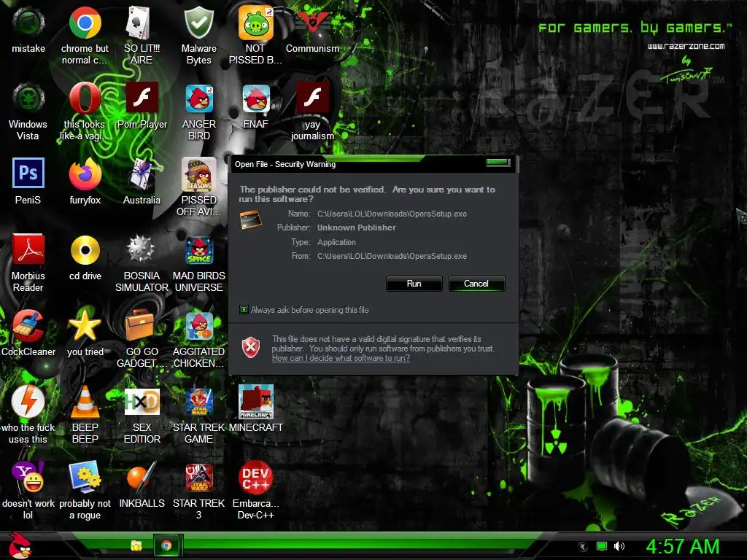Click the green monitor tray icon
This screenshot has height=560, width=747.
[602, 547]
